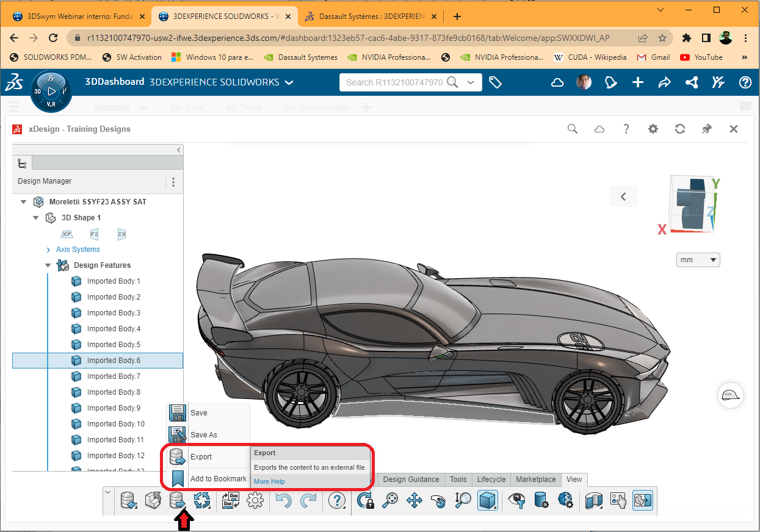Toggle the YZ plane icon
Viewport: 760px width, 532px height.
tap(94, 234)
